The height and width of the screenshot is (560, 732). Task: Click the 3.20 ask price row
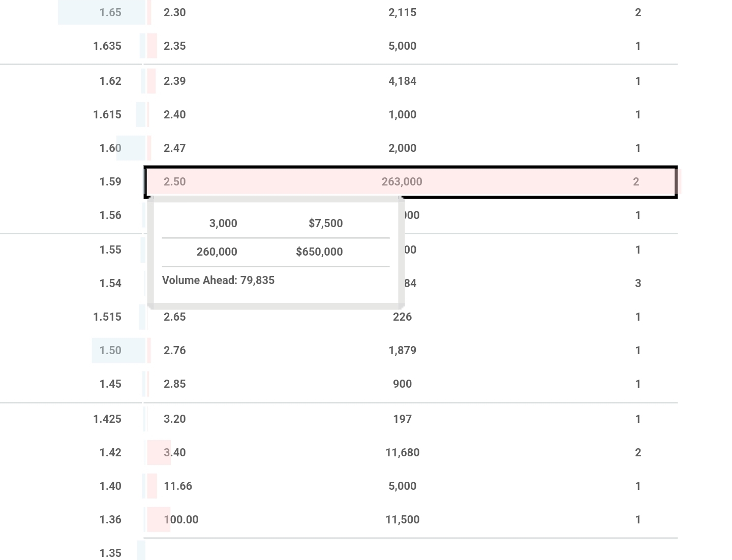pyautogui.click(x=411, y=419)
